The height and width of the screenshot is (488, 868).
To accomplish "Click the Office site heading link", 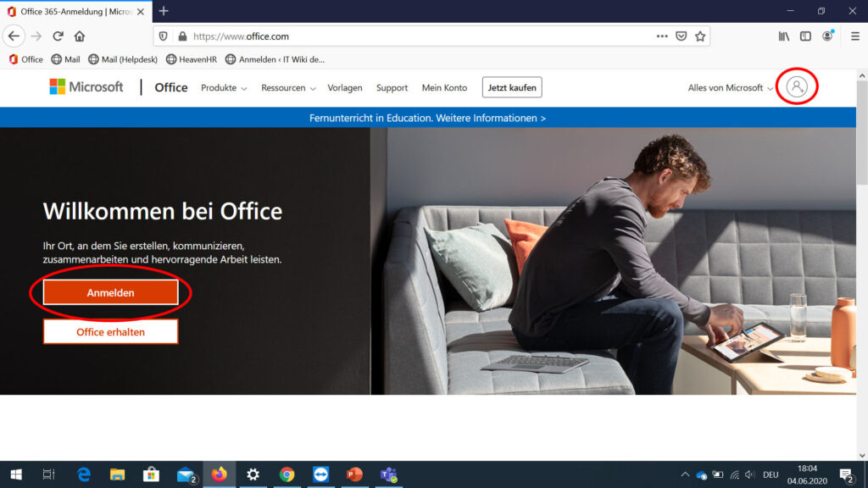I will pos(171,87).
